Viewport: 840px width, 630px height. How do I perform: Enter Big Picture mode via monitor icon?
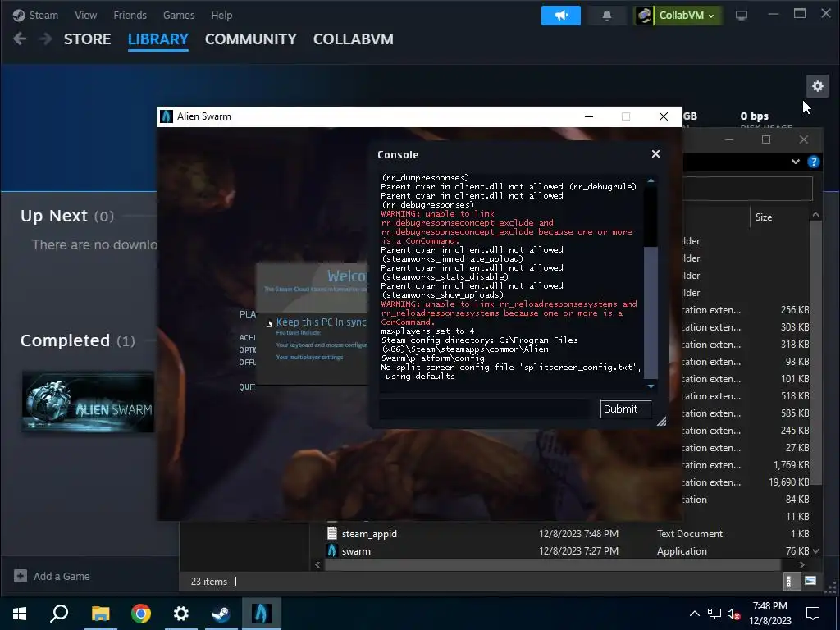[742, 16]
